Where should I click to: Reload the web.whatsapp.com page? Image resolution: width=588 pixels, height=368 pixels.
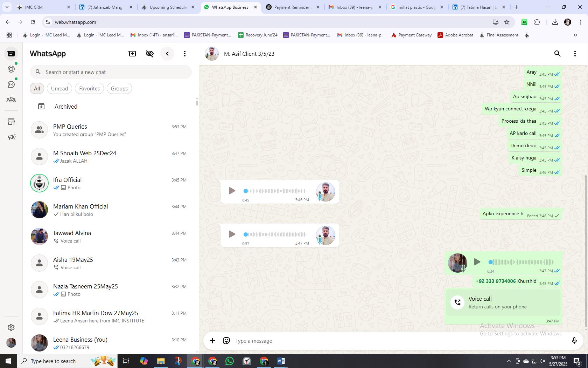pos(33,22)
